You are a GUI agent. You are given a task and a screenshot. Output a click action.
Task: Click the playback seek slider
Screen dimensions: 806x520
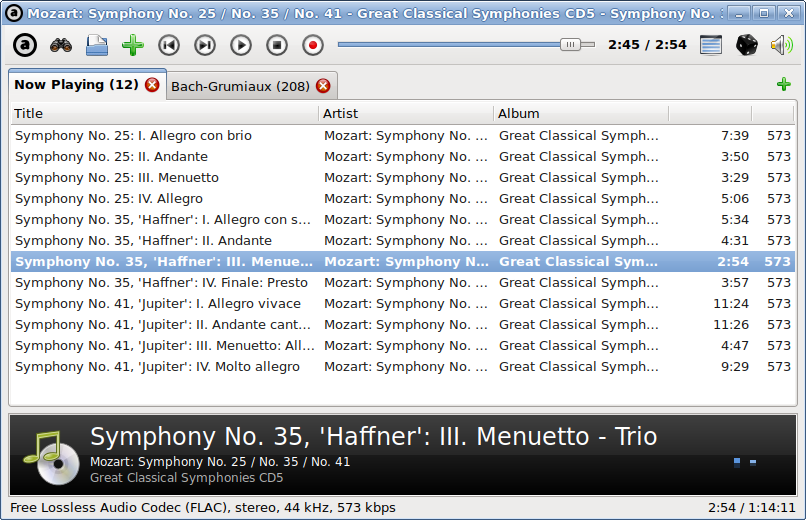466,45
